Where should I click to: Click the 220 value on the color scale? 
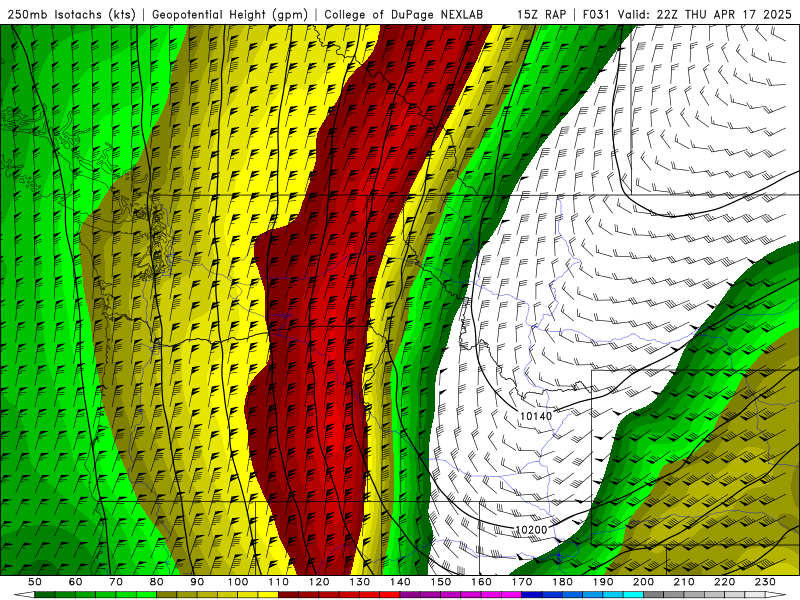point(725,582)
